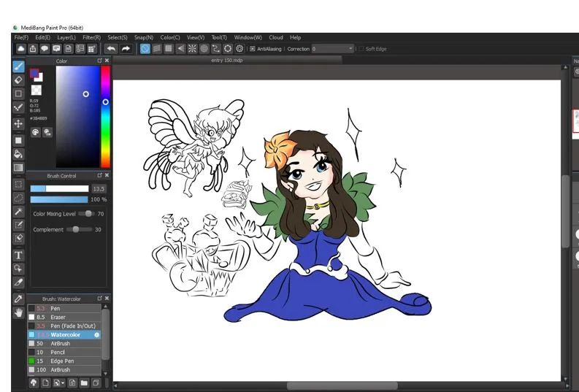Select the Pencil brush in list
The height and width of the screenshot is (392, 579).
click(x=64, y=352)
